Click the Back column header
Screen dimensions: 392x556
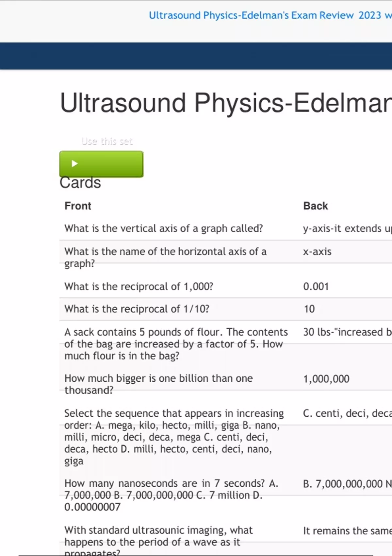315,206
